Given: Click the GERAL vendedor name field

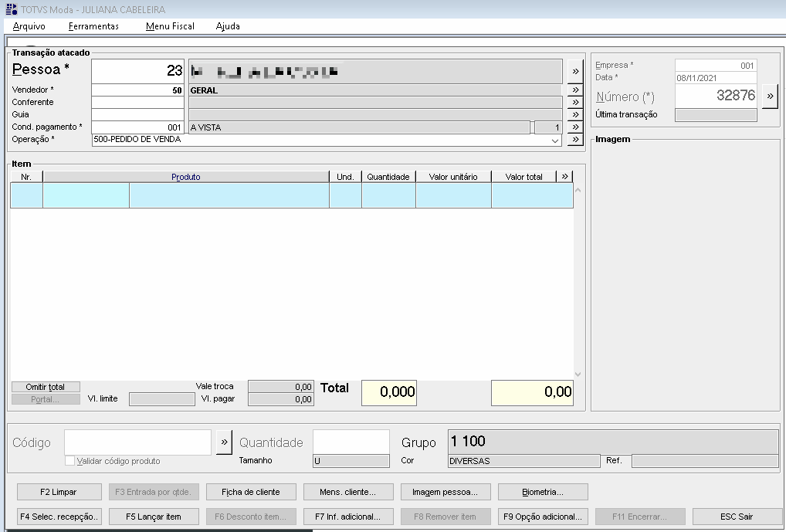Looking at the screenshot, I should click(x=375, y=90).
